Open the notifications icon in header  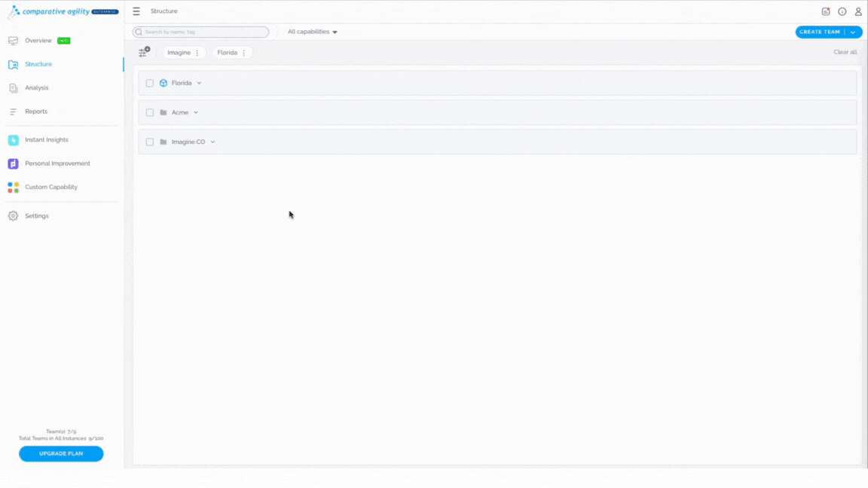(x=825, y=11)
